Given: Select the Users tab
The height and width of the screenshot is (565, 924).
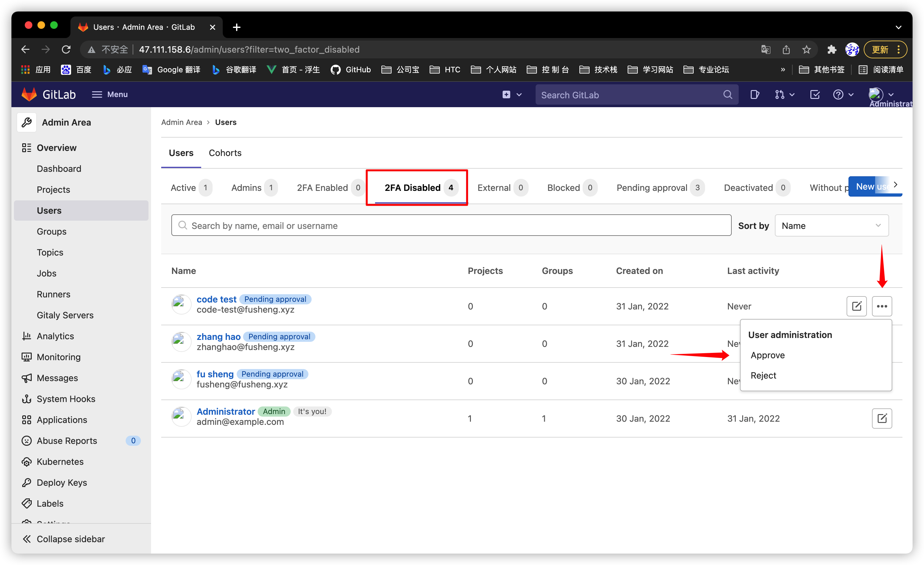Looking at the screenshot, I should 181,153.
